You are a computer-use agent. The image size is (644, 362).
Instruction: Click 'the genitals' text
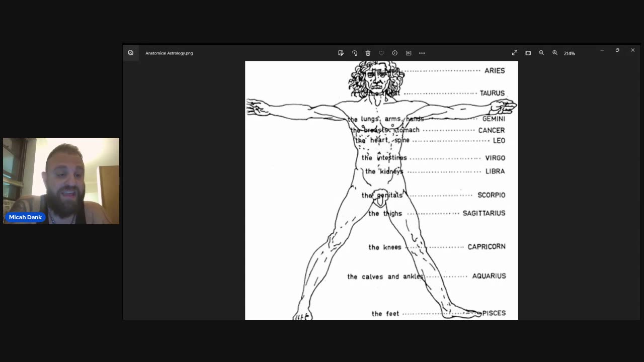pos(382,195)
